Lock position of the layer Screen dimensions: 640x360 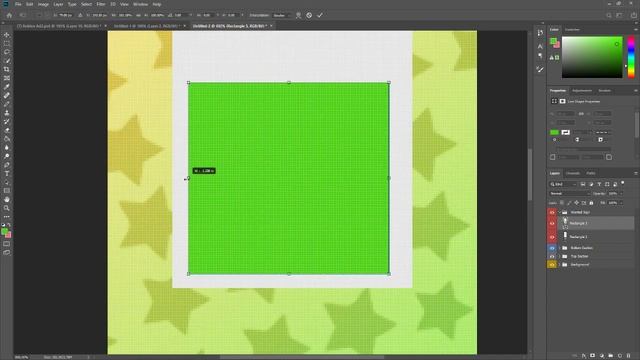point(576,203)
